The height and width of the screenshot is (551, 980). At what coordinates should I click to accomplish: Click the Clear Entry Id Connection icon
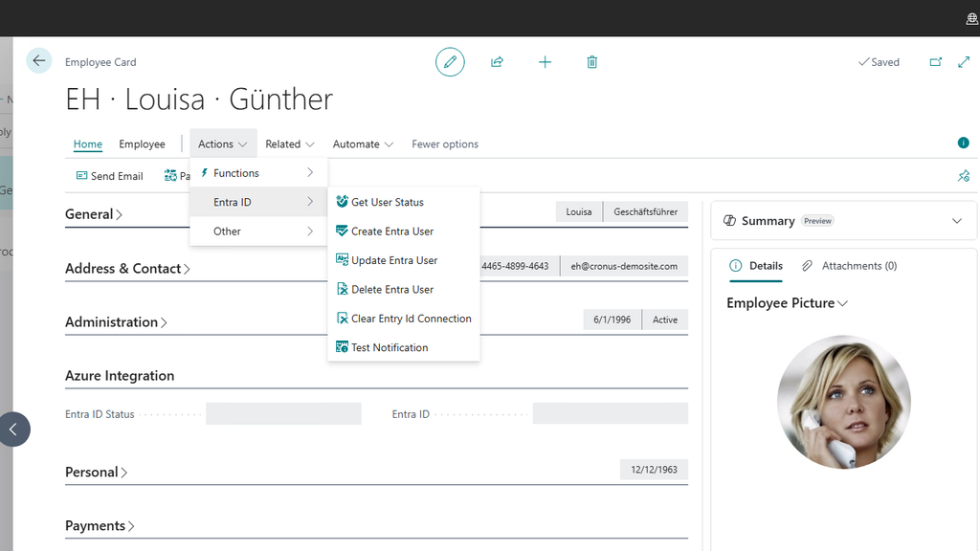(x=342, y=318)
